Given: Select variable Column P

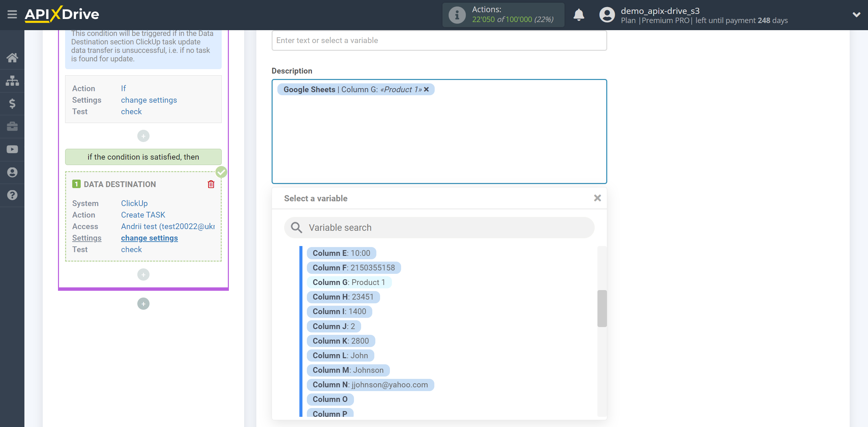Looking at the screenshot, I should tap(330, 413).
